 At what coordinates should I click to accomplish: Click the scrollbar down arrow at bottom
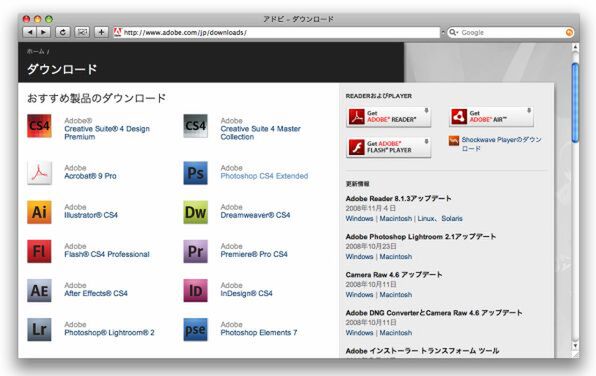pyautogui.click(x=575, y=345)
